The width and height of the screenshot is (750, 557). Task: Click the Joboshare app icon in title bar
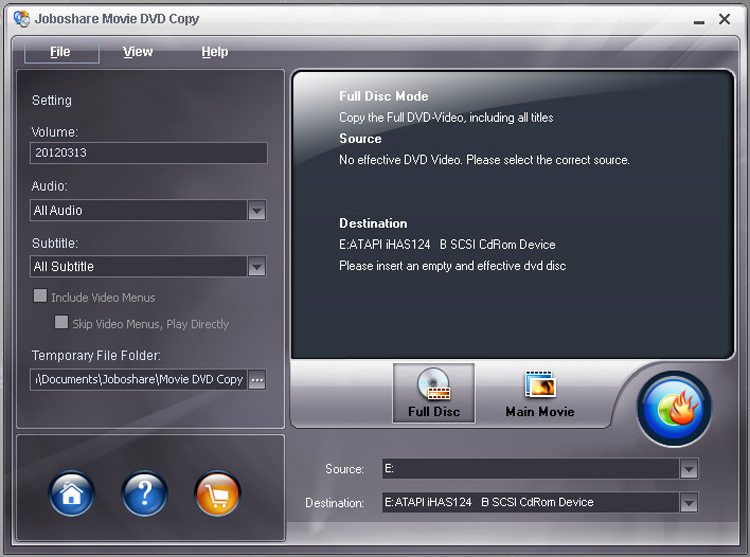(21, 18)
